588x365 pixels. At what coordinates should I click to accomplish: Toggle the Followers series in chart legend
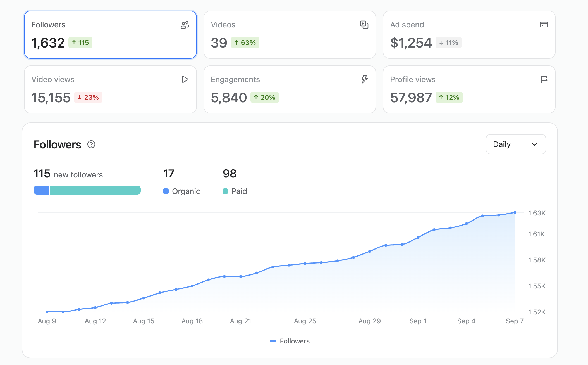[290, 341]
